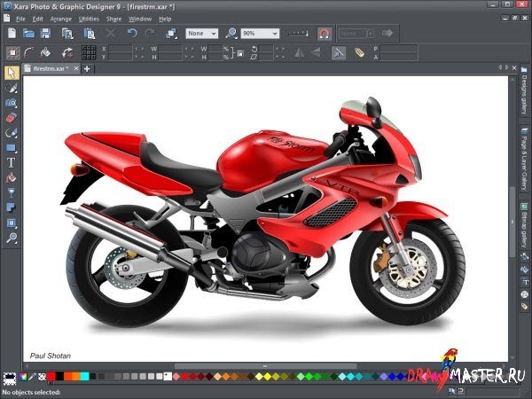Paste from clipboard icon

89,34
